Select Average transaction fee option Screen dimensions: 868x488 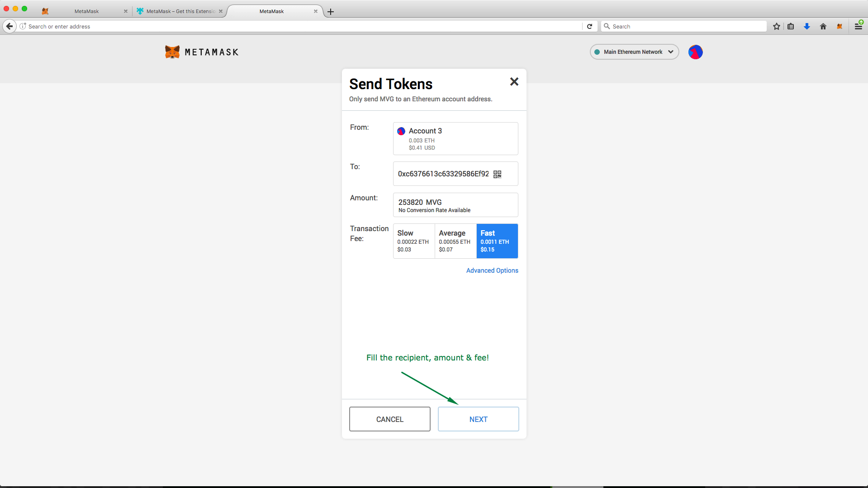(x=455, y=241)
